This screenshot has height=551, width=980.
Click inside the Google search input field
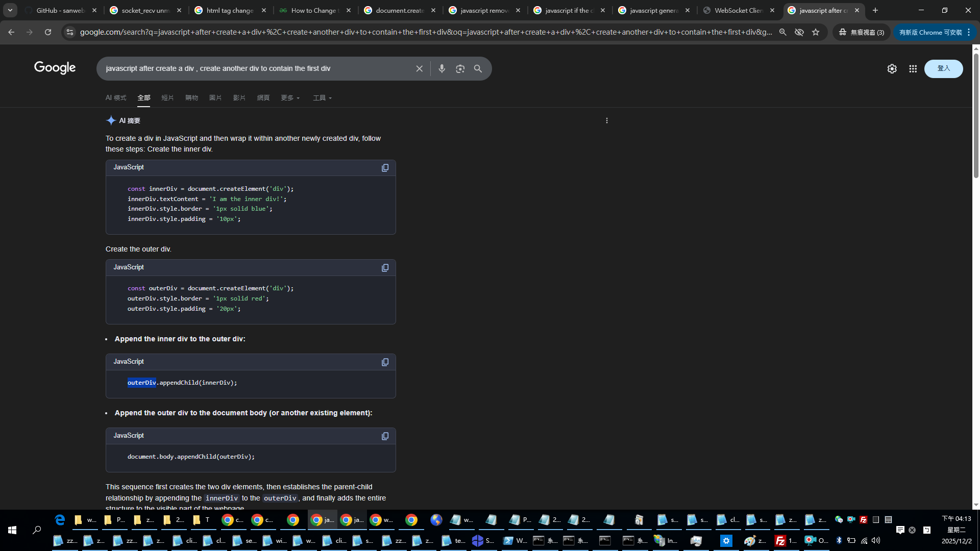pyautogui.click(x=255, y=68)
